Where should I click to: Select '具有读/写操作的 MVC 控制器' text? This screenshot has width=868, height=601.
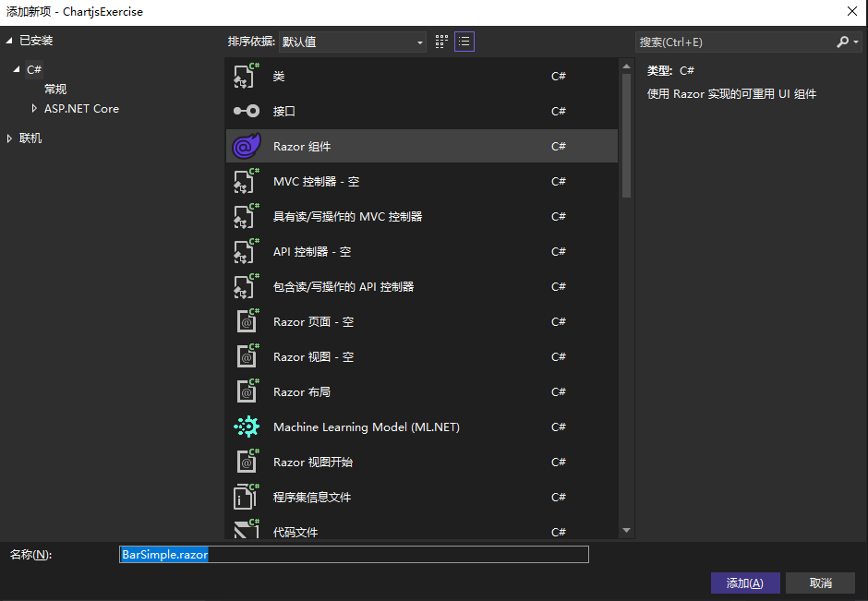pyautogui.click(x=347, y=216)
